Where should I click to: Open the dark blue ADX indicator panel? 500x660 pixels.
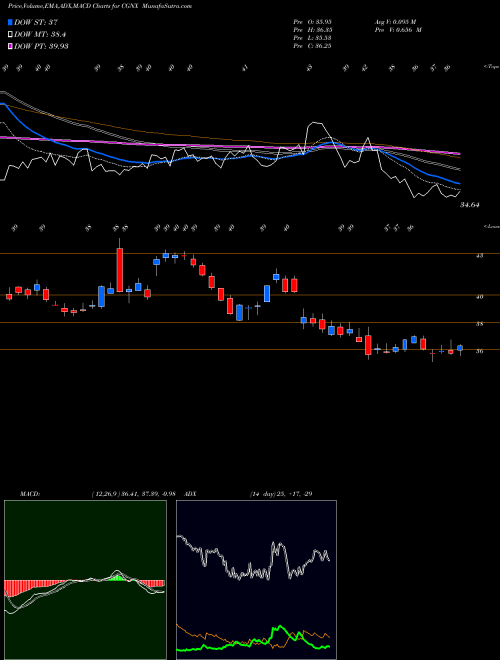256,580
